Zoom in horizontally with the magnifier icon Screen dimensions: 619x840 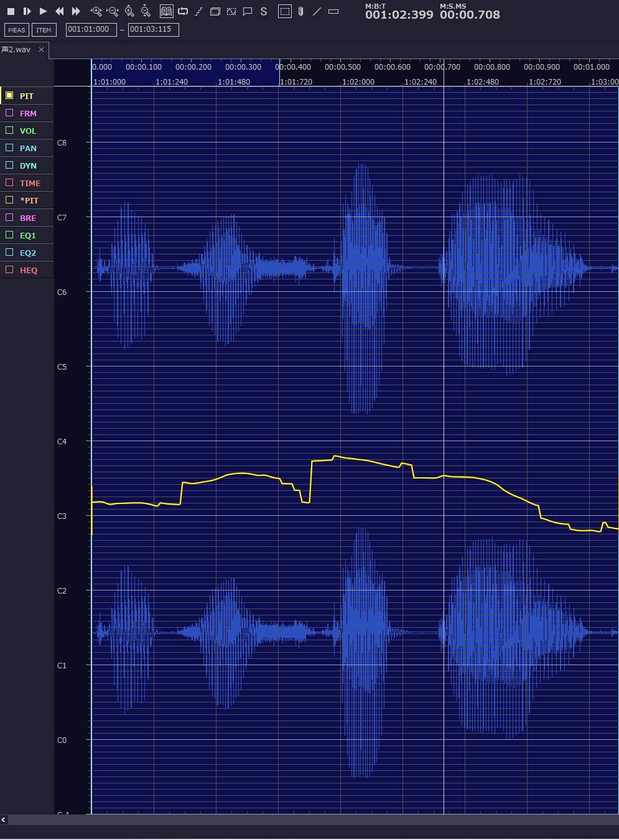(x=96, y=11)
